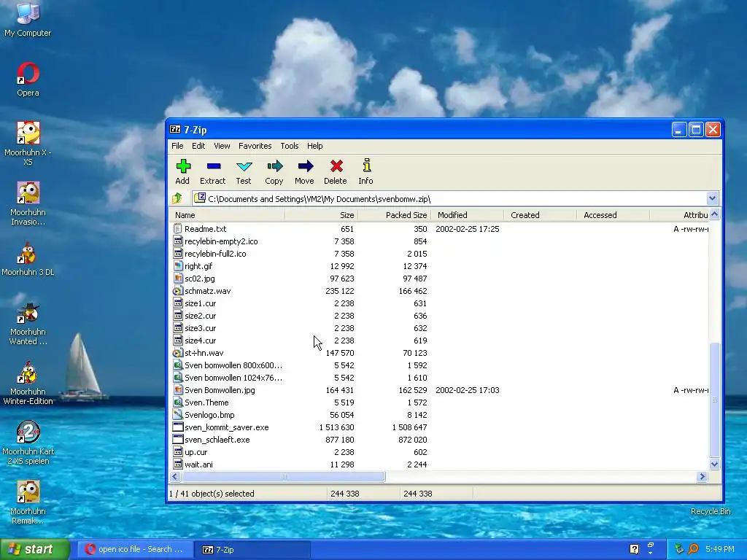Select the Readme.txt file icon
The width and height of the screenshot is (747, 560).
click(178, 229)
